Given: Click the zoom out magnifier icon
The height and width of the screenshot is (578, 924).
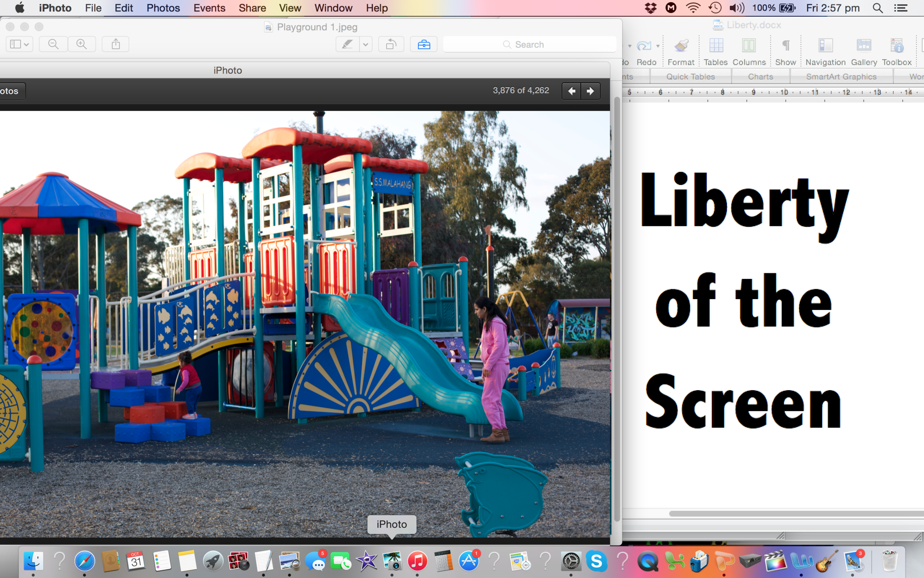Looking at the screenshot, I should pos(54,44).
